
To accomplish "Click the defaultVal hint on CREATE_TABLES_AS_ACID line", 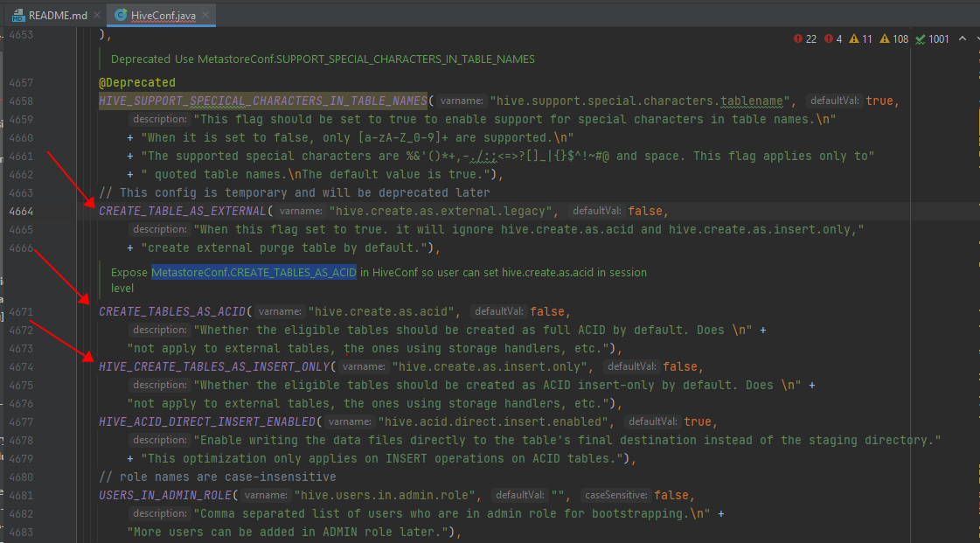I will coord(497,311).
